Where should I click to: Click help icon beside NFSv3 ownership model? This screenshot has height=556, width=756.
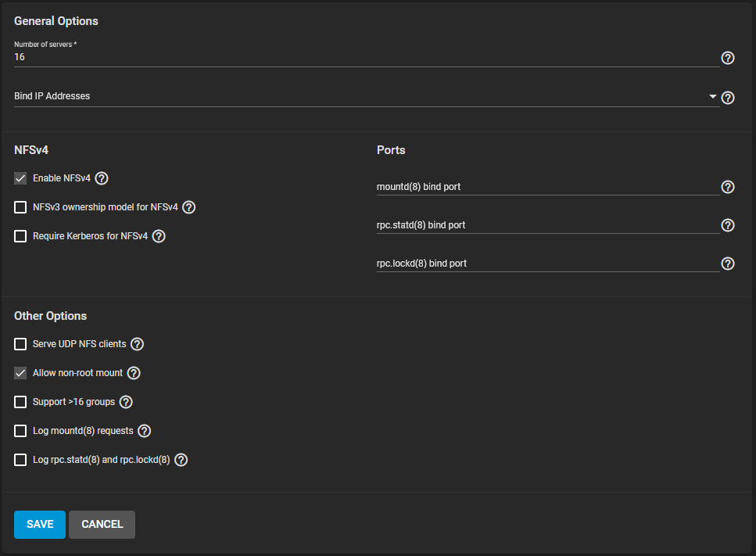coord(188,207)
